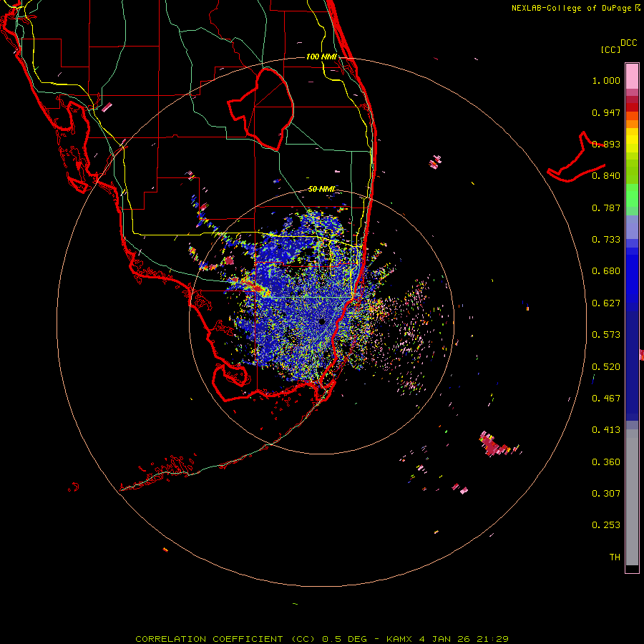Click the 100 NMI range ring label
Screen dimensions: 644x644
(321, 57)
